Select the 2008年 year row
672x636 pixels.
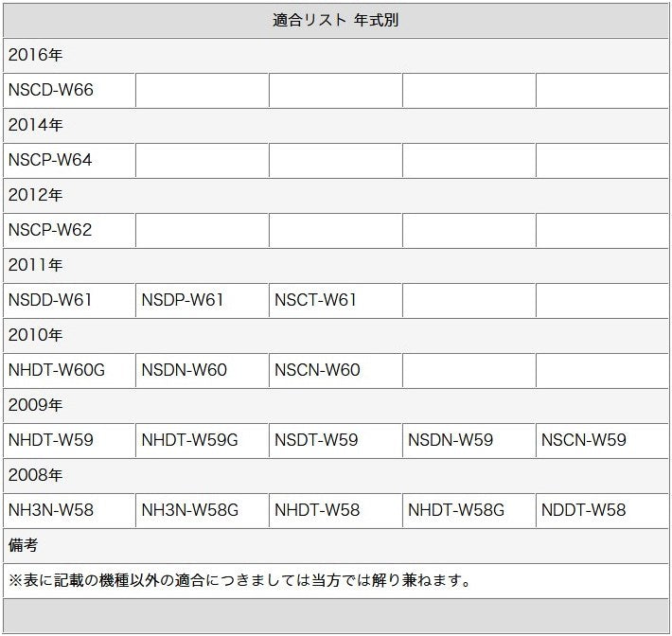click(x=336, y=475)
